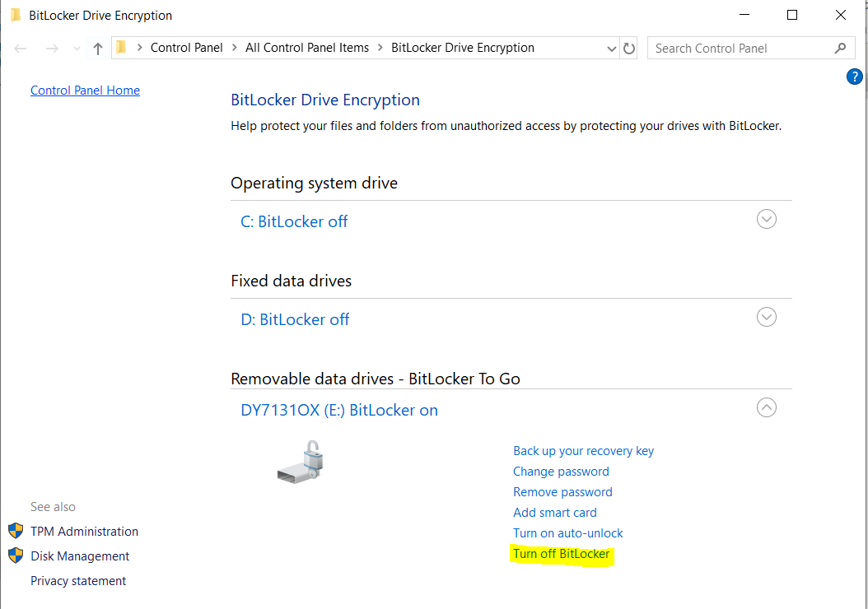Click Turn on auto-unlock link
868x609 pixels.
567,533
